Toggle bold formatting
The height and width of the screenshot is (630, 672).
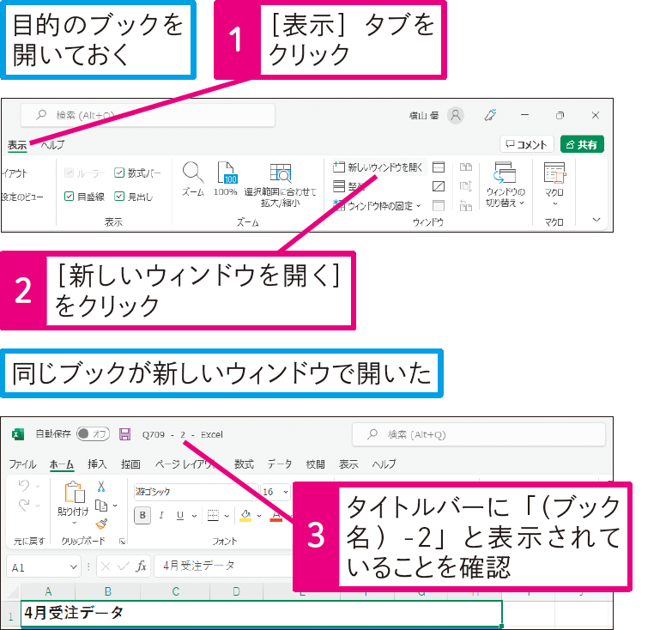(142, 515)
